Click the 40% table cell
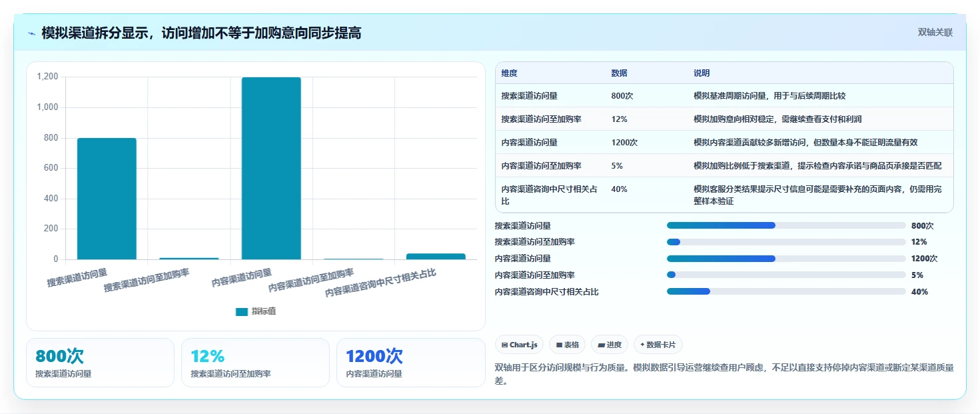The image size is (980, 414). click(x=619, y=189)
